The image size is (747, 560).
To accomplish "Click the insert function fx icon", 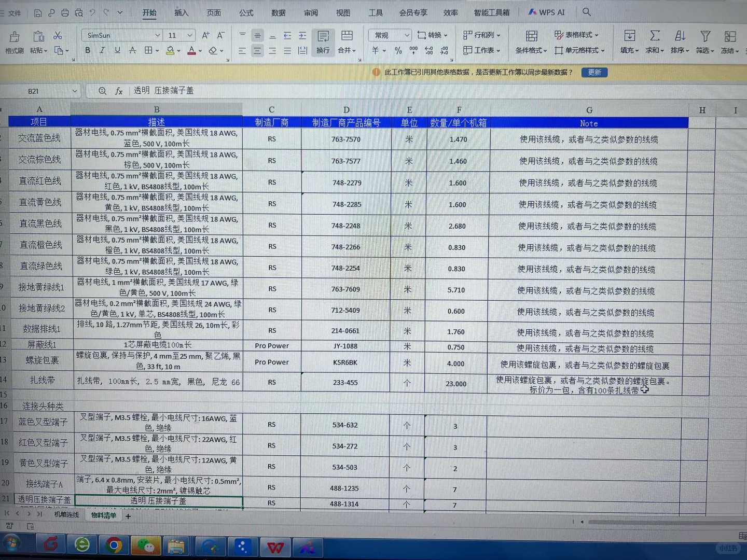I will (x=119, y=91).
